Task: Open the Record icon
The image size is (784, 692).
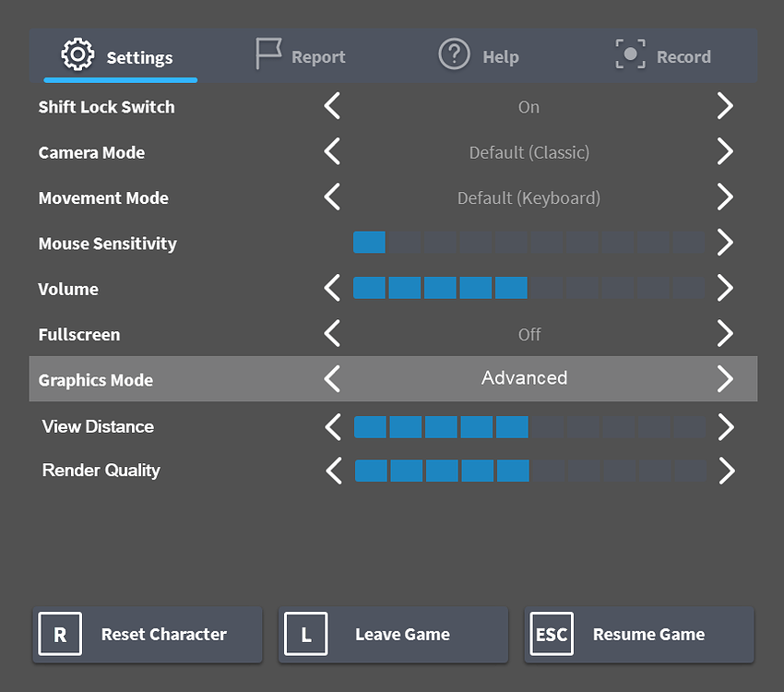Action: (631, 54)
